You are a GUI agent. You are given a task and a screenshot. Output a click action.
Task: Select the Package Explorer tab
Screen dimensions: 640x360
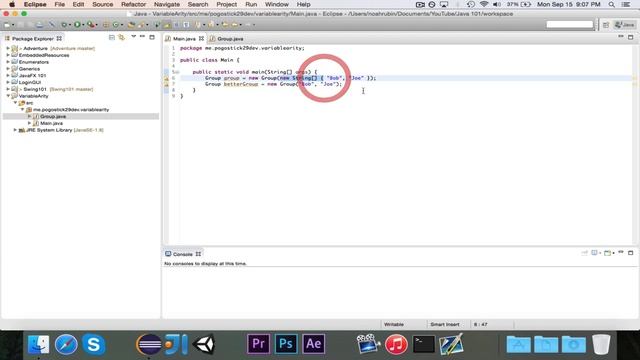(x=33, y=38)
